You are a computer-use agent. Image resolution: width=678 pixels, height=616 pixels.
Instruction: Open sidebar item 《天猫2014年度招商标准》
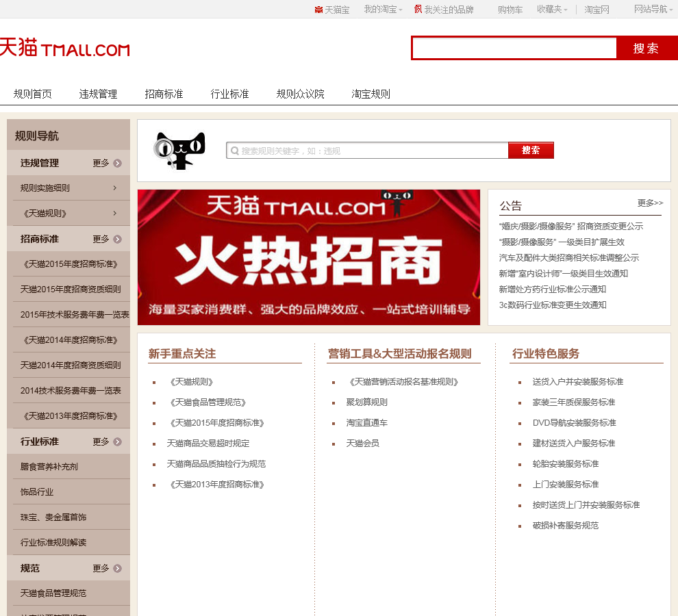click(x=70, y=340)
